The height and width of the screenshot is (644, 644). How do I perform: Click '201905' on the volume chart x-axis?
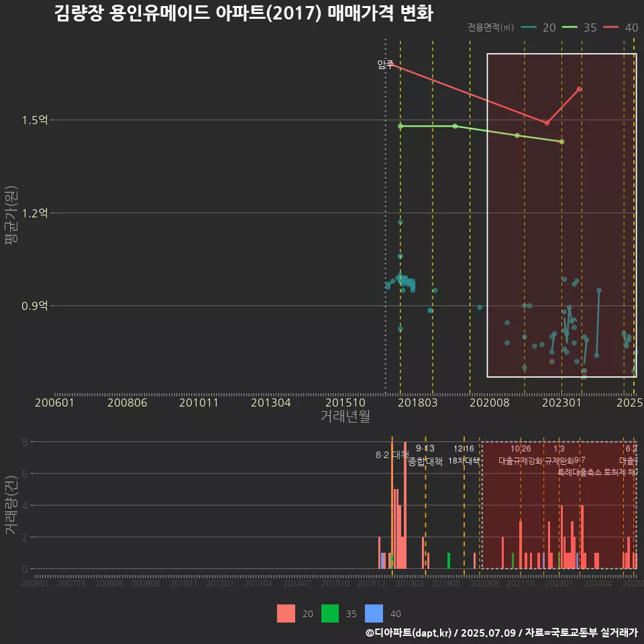(x=445, y=583)
